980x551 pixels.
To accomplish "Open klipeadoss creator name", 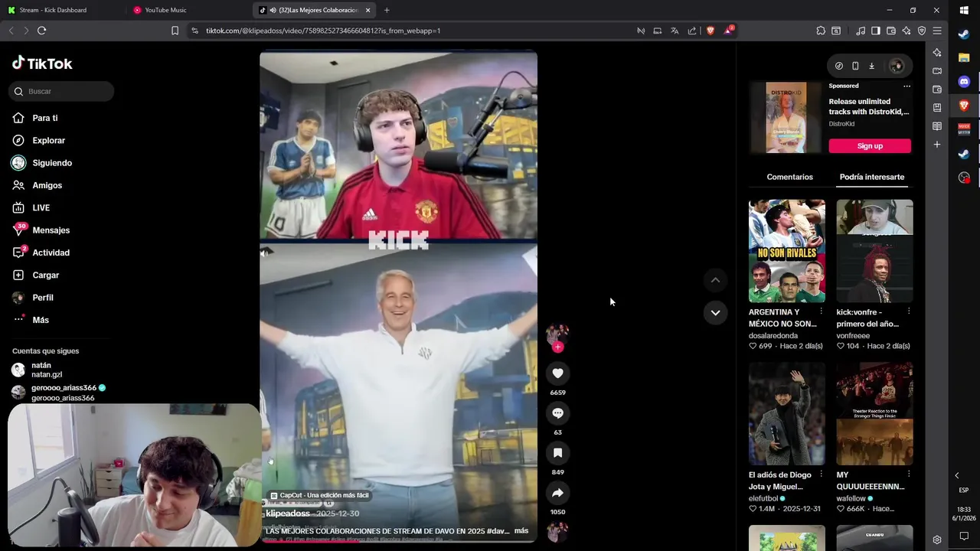I will coord(288,514).
